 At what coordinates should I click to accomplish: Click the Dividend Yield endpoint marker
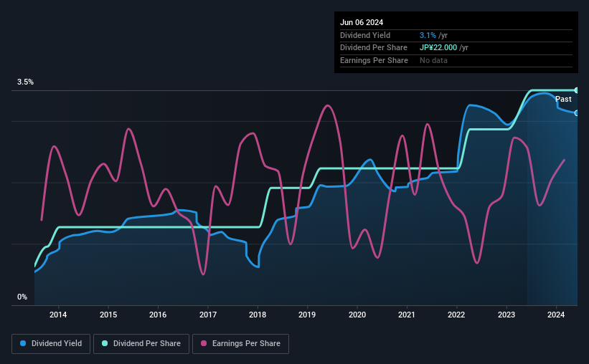point(577,113)
